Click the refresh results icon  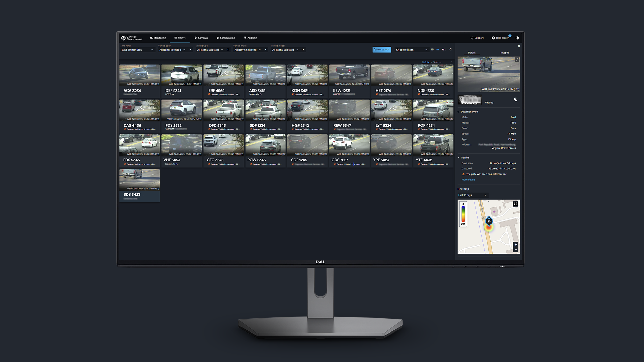(x=450, y=50)
